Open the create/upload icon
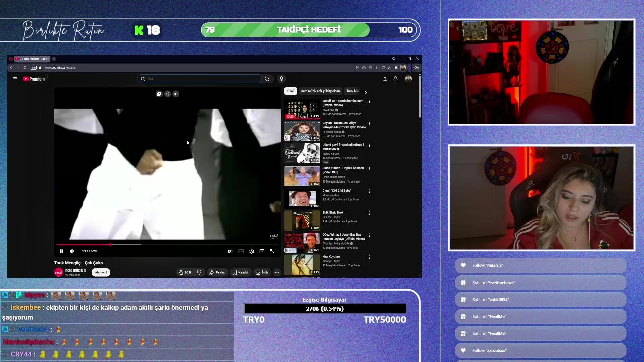Screen dimensions: 644x362 pyautogui.click(x=385, y=79)
